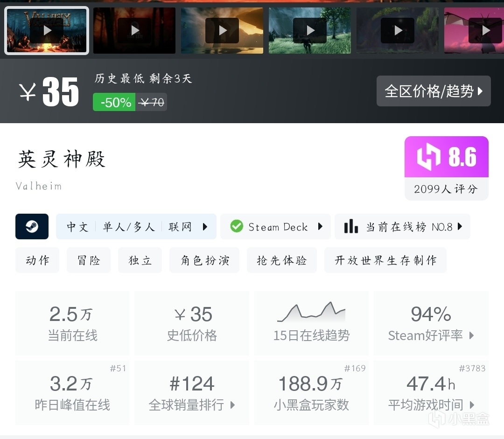Play the golden sunset lake video thumbnail

click(x=222, y=30)
